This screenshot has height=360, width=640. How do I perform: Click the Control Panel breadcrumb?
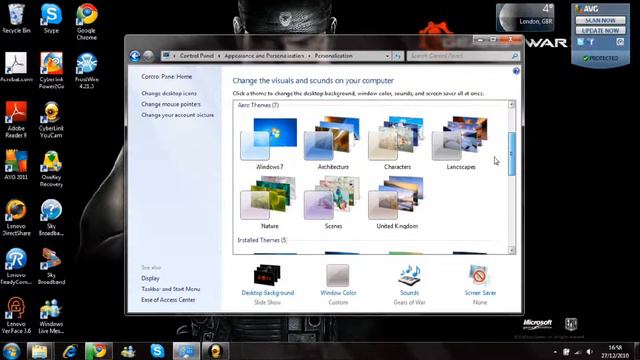[x=197, y=56]
